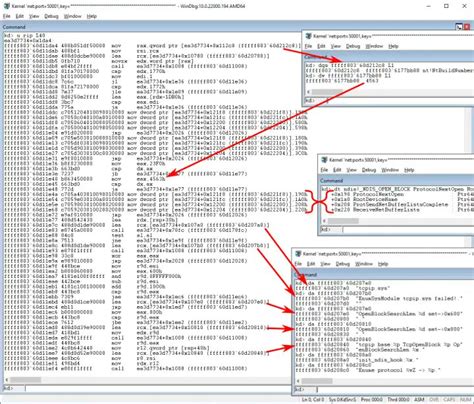Open Edit menu in the strings (da) window
The height and width of the screenshot is (404, 474).
[x=311, y=264]
